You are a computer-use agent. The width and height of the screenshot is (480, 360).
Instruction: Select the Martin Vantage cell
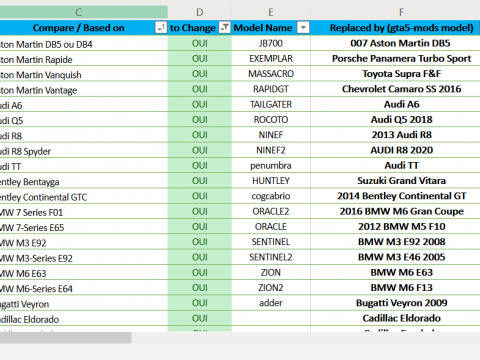(84, 89)
